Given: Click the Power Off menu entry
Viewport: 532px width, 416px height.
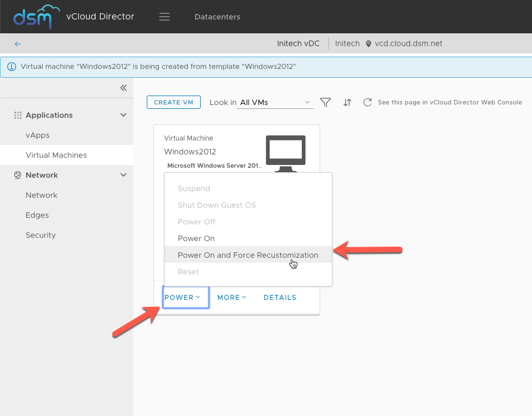Looking at the screenshot, I should tap(248, 222).
